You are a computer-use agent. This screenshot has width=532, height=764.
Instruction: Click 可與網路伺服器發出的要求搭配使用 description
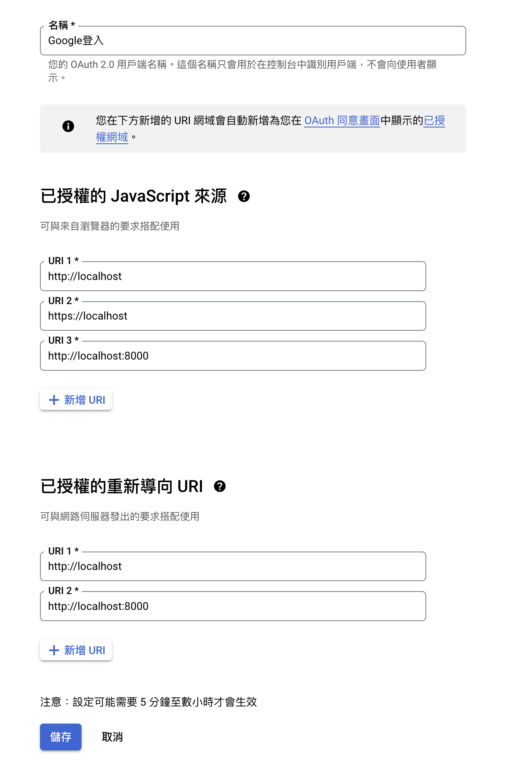120,517
